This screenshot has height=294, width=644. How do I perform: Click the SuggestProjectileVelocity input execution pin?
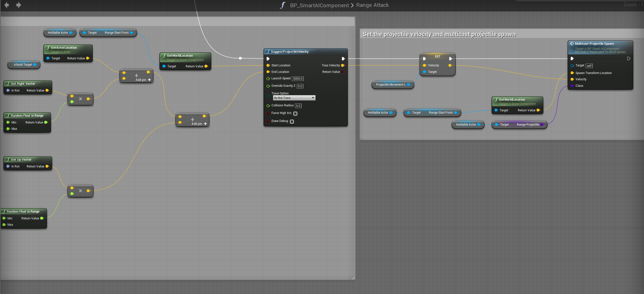pyautogui.click(x=268, y=59)
